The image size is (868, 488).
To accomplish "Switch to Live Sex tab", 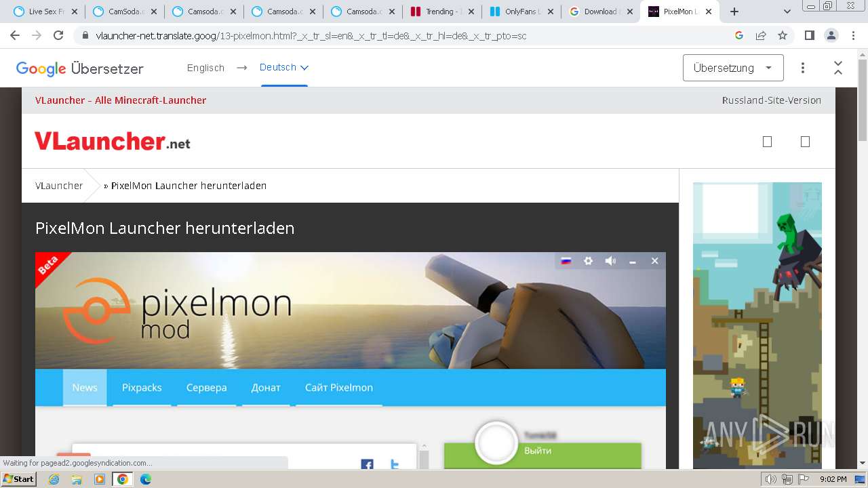I will click(x=45, y=12).
